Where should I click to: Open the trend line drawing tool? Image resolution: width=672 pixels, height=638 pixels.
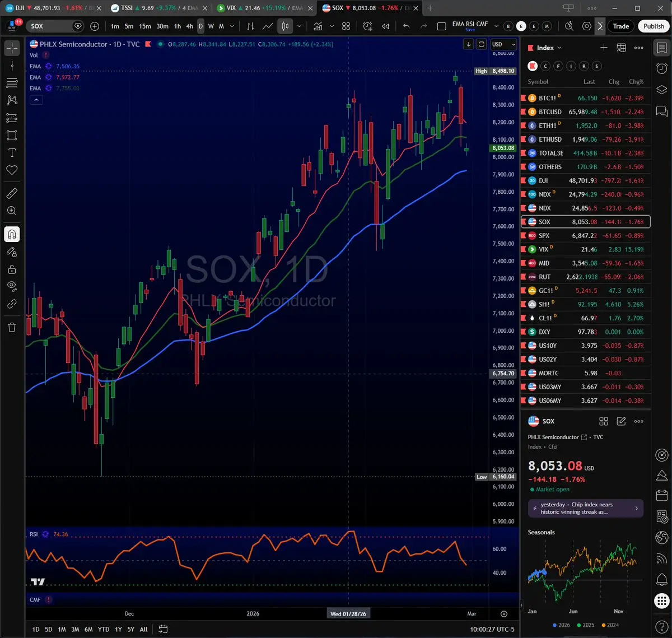pos(12,66)
